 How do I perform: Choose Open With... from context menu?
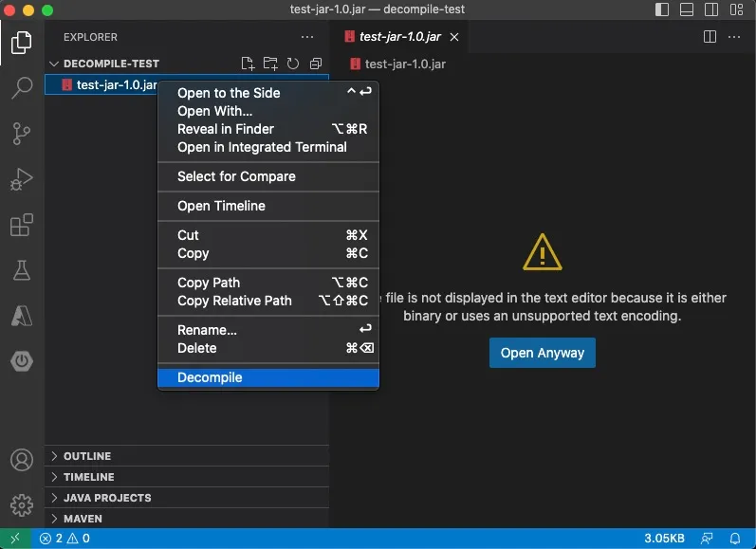pyautogui.click(x=268, y=111)
